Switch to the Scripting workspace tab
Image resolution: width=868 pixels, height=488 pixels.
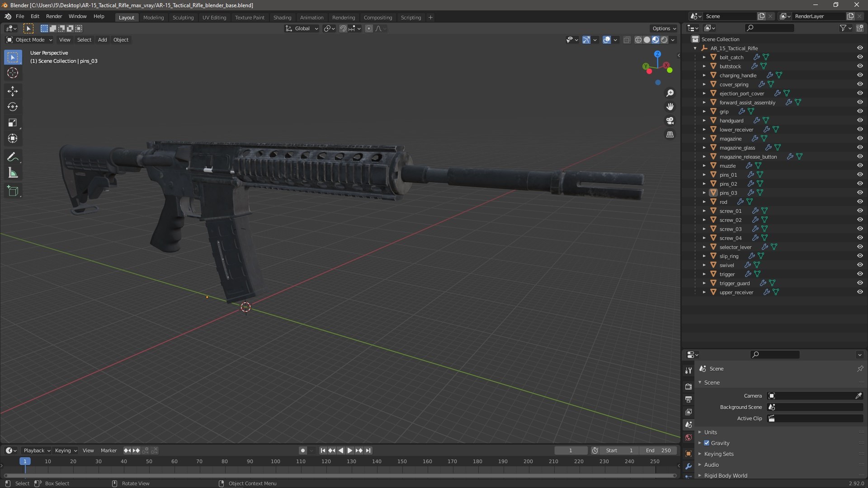point(411,18)
